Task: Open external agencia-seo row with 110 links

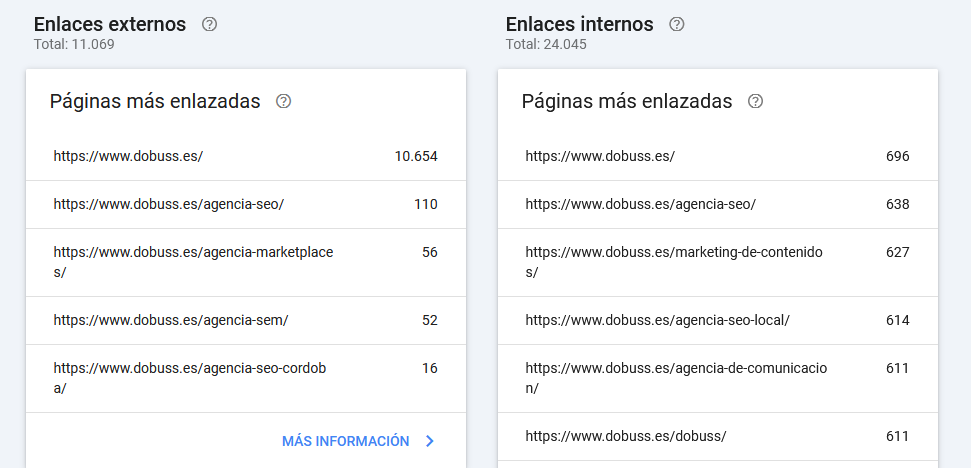Action: [246, 205]
